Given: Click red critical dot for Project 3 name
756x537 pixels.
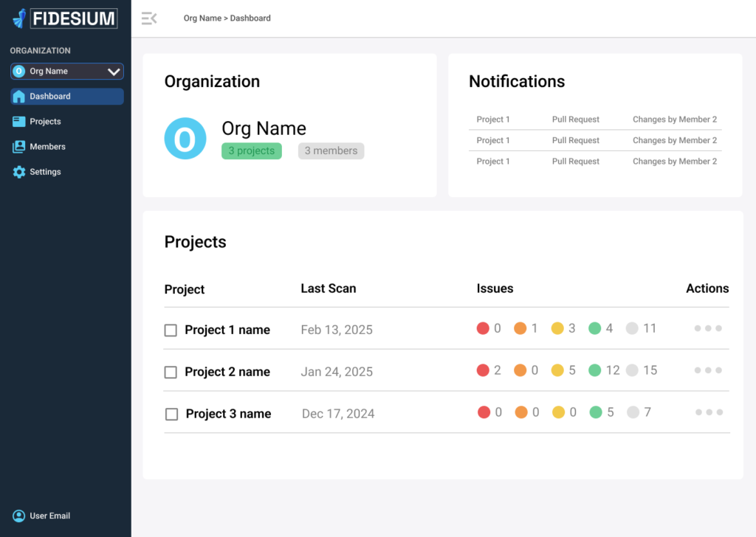Looking at the screenshot, I should click(484, 412).
